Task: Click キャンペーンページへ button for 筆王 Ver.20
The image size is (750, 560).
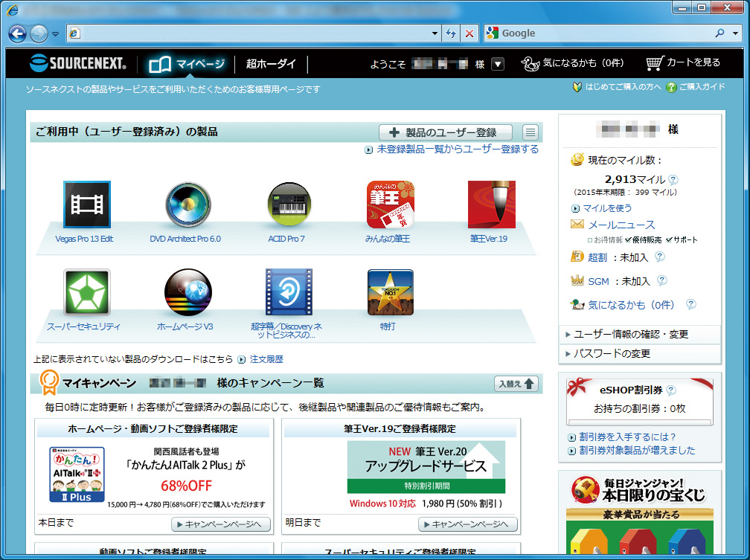Action: (x=468, y=524)
